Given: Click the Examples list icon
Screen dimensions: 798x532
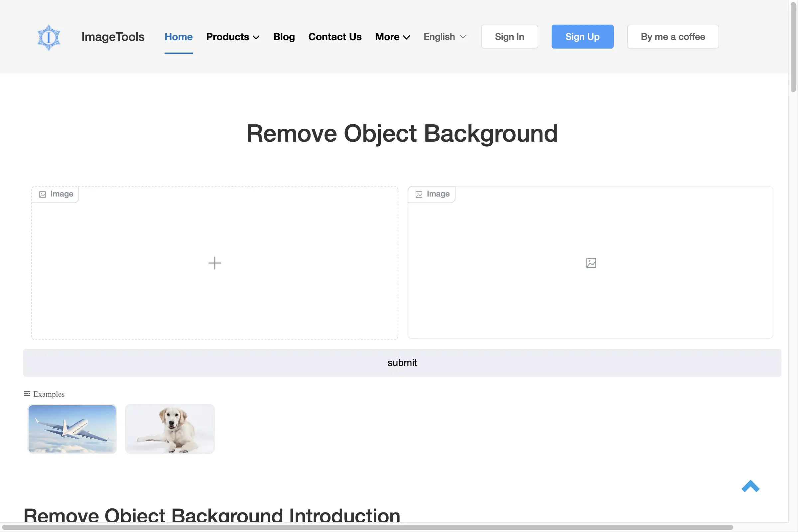Looking at the screenshot, I should tap(27, 394).
